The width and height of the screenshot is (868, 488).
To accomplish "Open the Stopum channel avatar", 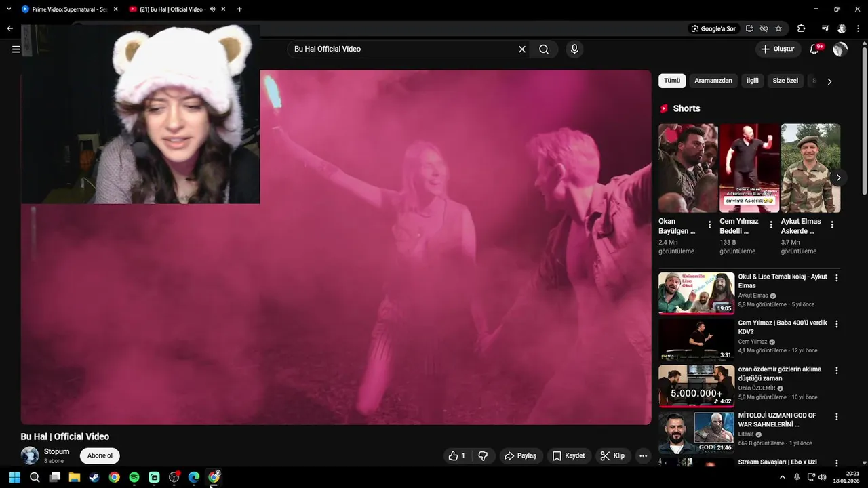I will [30, 455].
